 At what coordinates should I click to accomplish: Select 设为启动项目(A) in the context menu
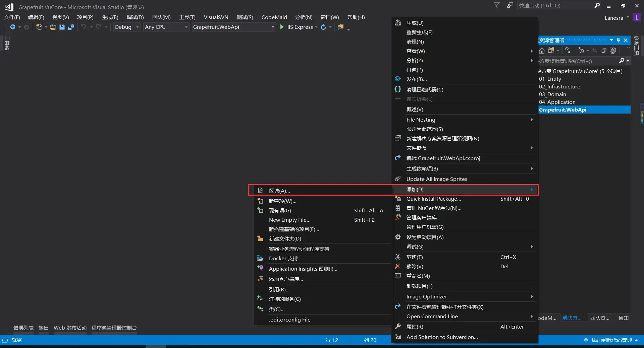[465, 237]
